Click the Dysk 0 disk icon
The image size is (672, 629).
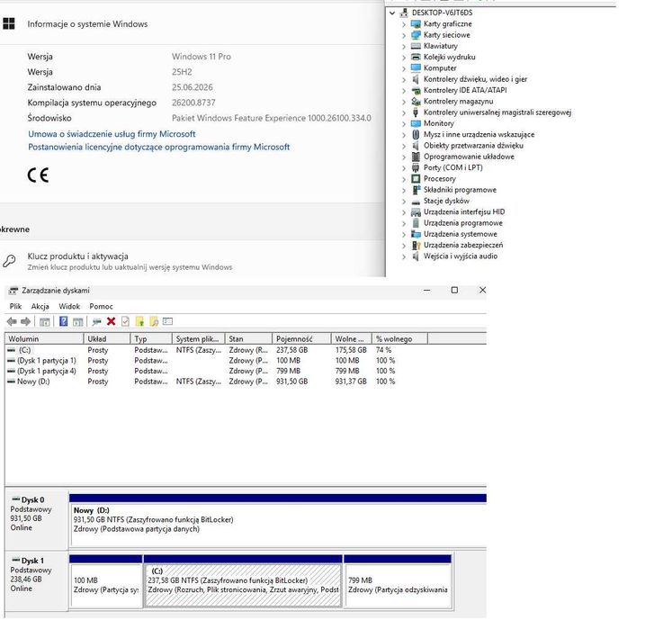tap(16, 499)
